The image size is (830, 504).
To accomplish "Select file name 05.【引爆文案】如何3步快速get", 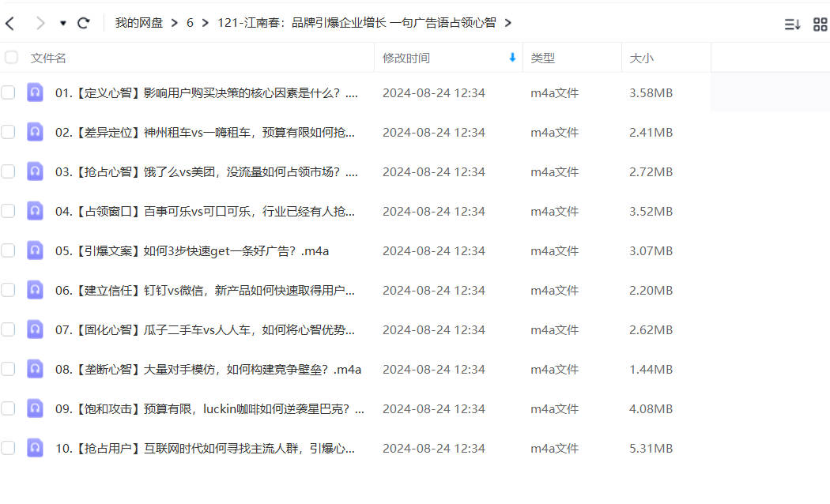I will 192,250.
